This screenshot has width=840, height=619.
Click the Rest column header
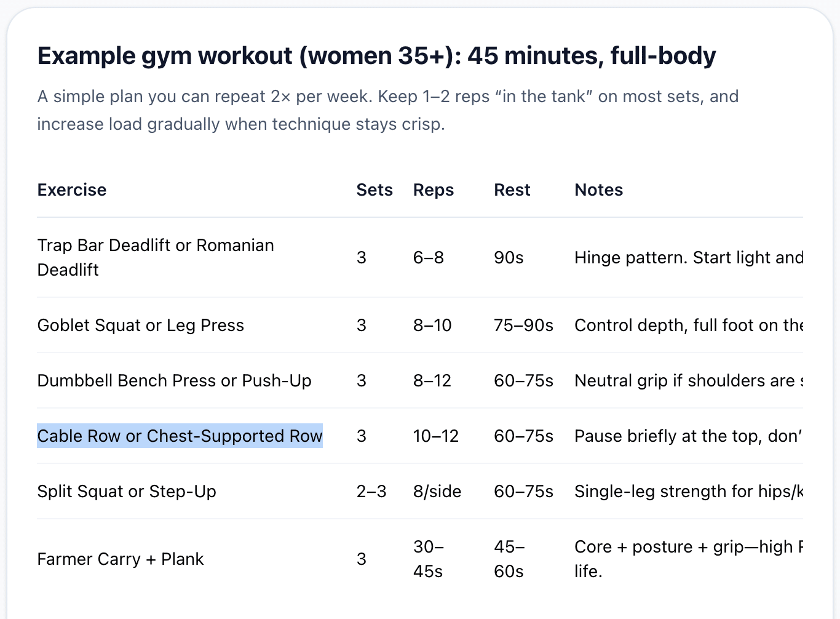pyautogui.click(x=512, y=190)
